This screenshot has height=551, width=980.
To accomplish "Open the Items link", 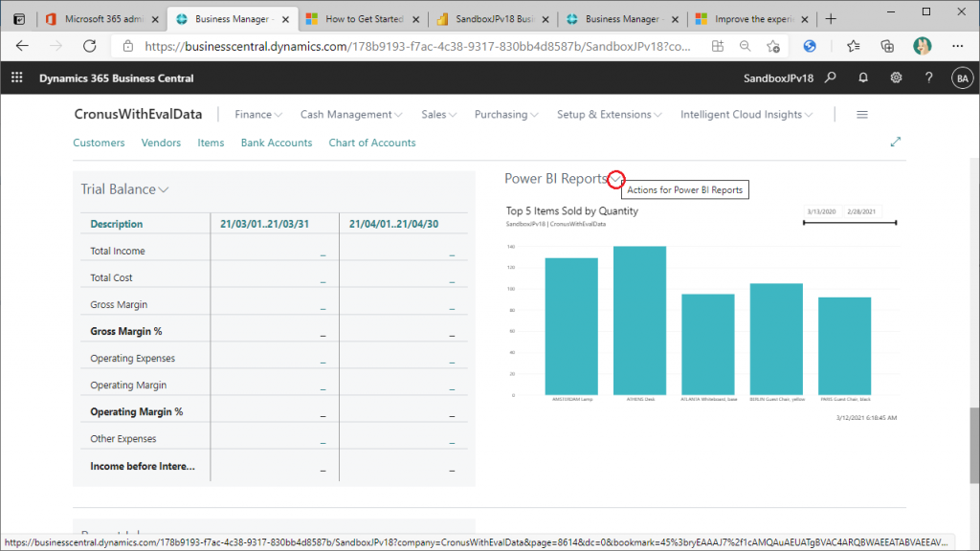I will [x=211, y=143].
